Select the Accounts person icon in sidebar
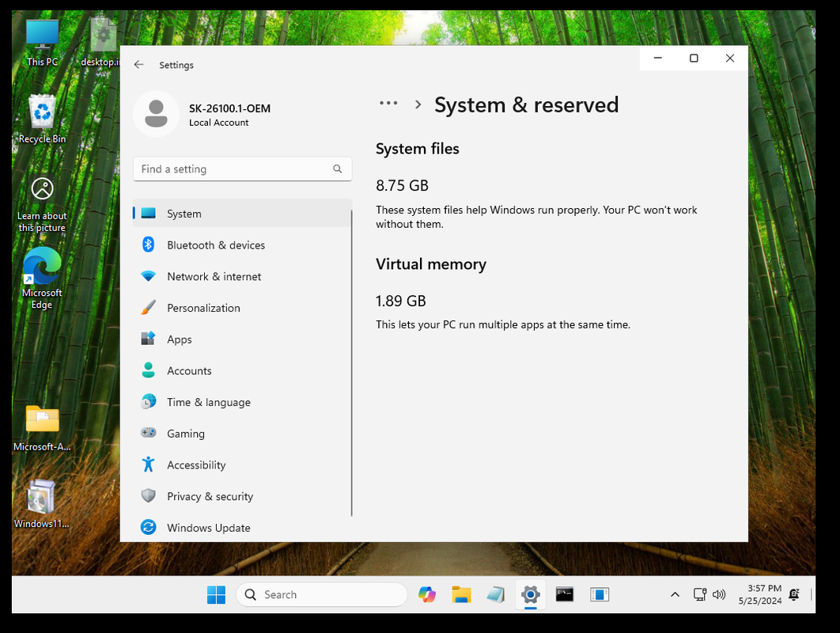The height and width of the screenshot is (633, 840). (149, 370)
